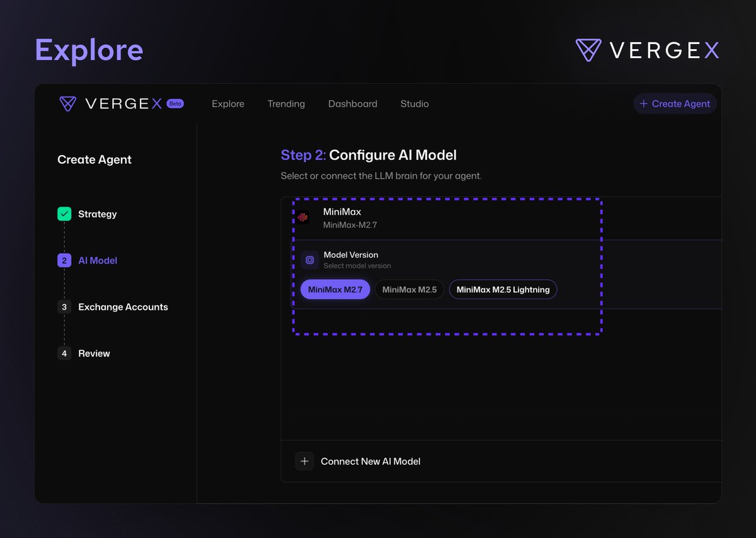Viewport: 756px width, 538px height.
Task: Open the Dashboard nav item
Action: click(x=353, y=104)
